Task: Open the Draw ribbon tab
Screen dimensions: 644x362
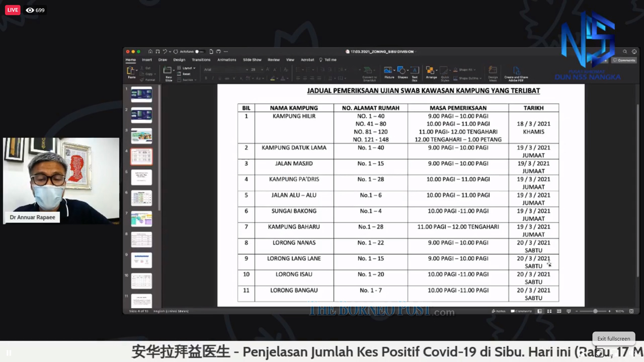Action: 163,60
